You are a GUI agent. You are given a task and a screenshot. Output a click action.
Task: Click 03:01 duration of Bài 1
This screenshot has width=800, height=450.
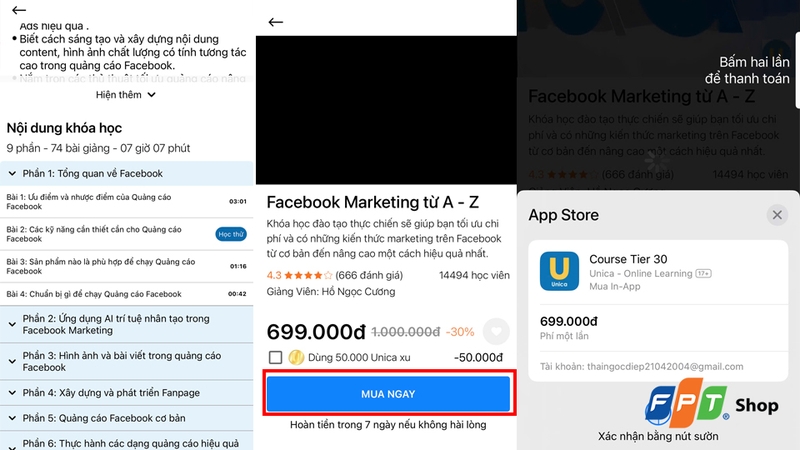point(238,202)
